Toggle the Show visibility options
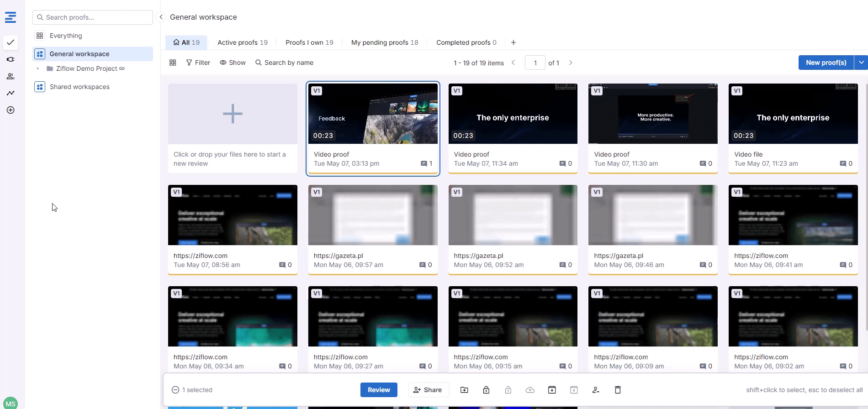Viewport: 868px width, 409px height. (233, 63)
